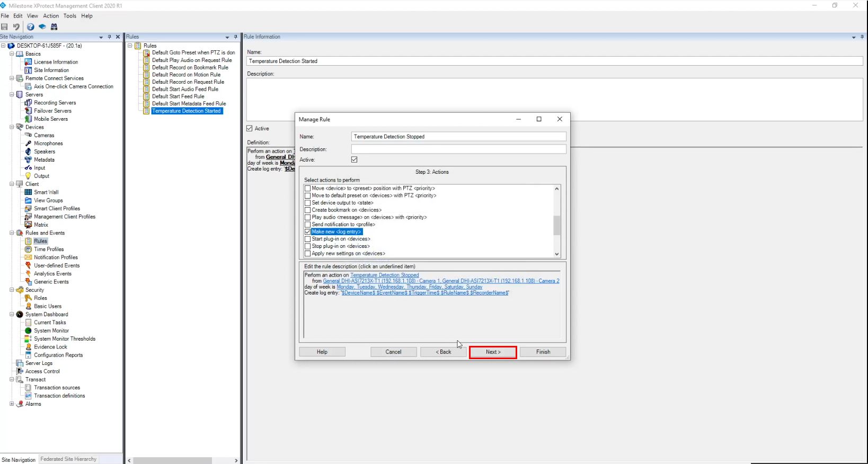
Task: Collapse the Devices tree node
Action: [12, 127]
